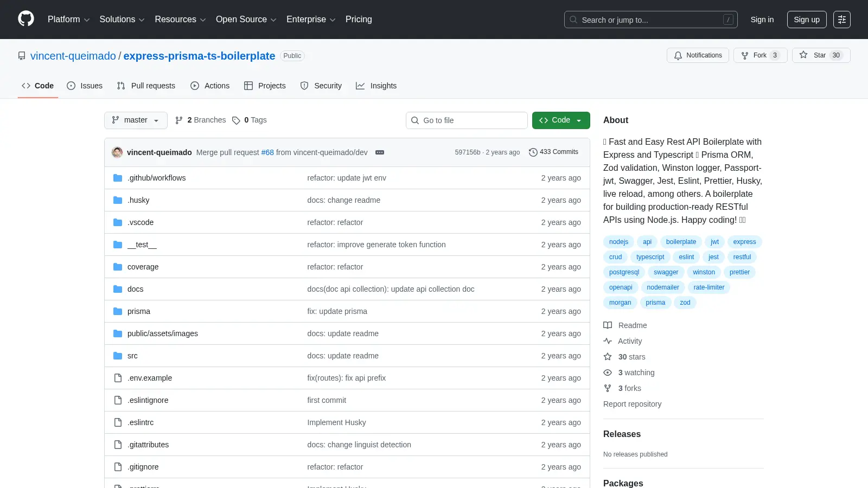Click the eye icon beside 3 watching
This screenshot has height=488, width=868.
tap(608, 373)
